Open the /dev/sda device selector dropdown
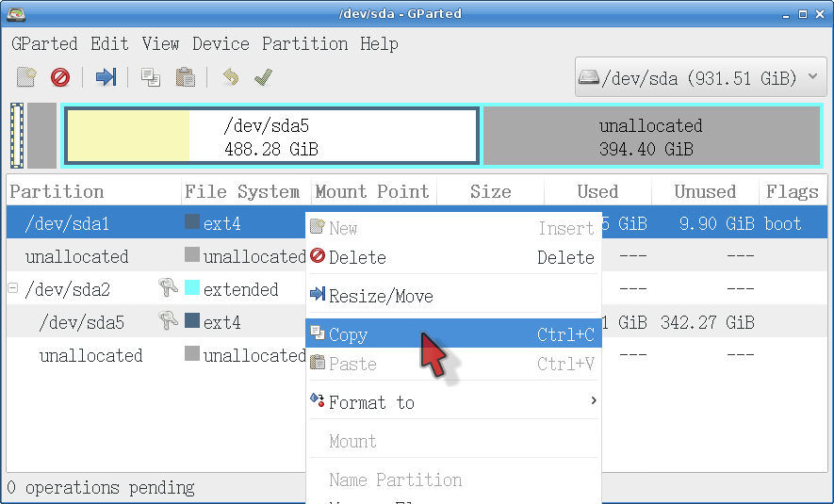 701,77
